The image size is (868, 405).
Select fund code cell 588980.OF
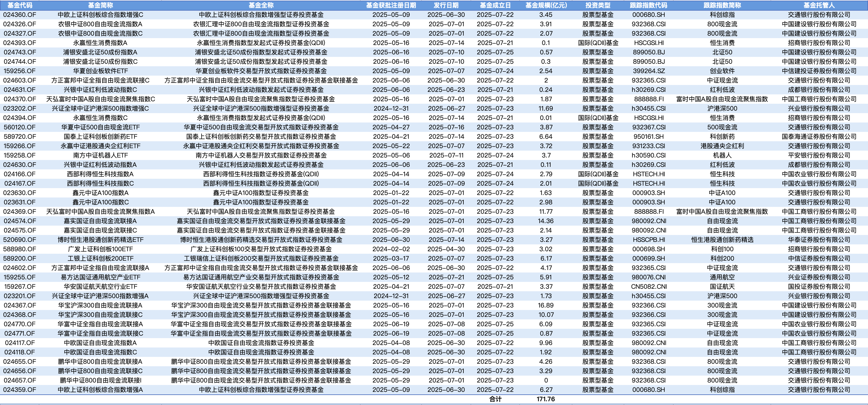[x=20, y=249]
